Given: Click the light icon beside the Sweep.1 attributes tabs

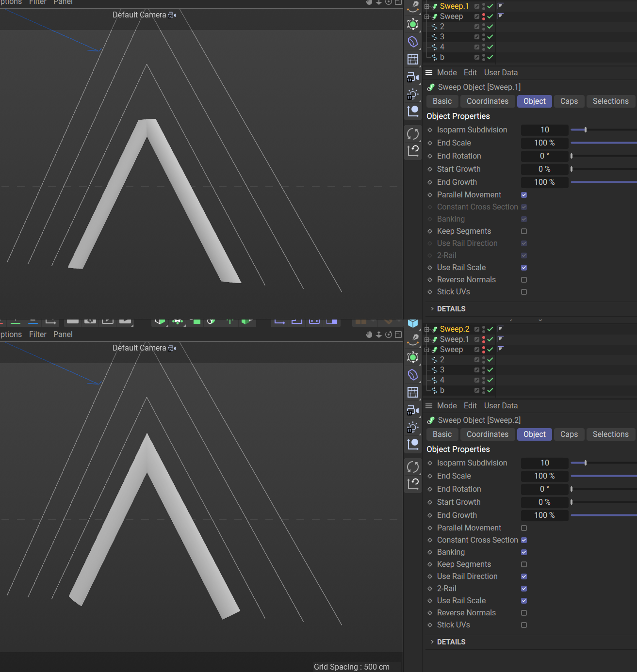Looking at the screenshot, I should pos(413,94).
